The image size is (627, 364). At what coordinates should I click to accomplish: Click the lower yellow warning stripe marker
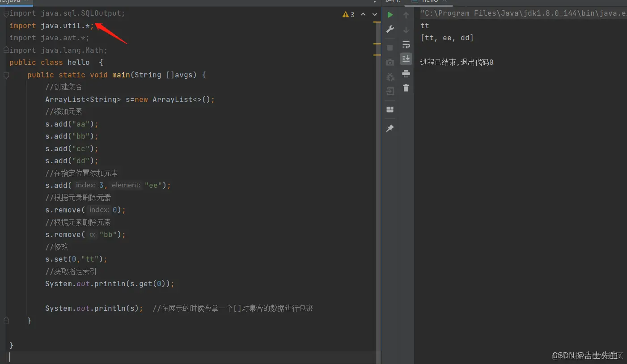pyautogui.click(x=377, y=55)
